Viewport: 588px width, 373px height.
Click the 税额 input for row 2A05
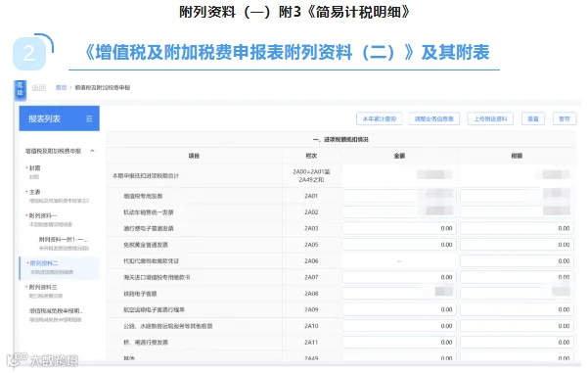point(517,245)
